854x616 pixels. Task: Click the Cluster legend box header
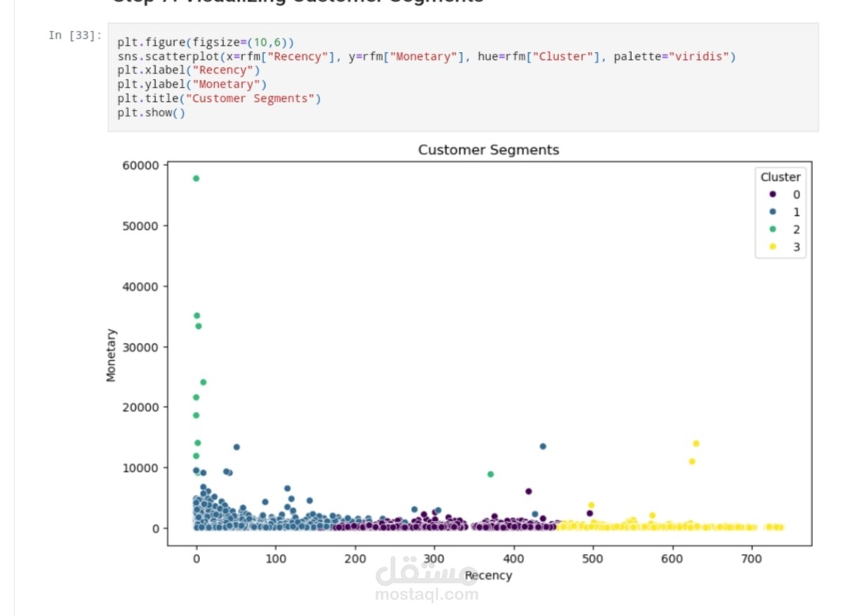(x=780, y=177)
